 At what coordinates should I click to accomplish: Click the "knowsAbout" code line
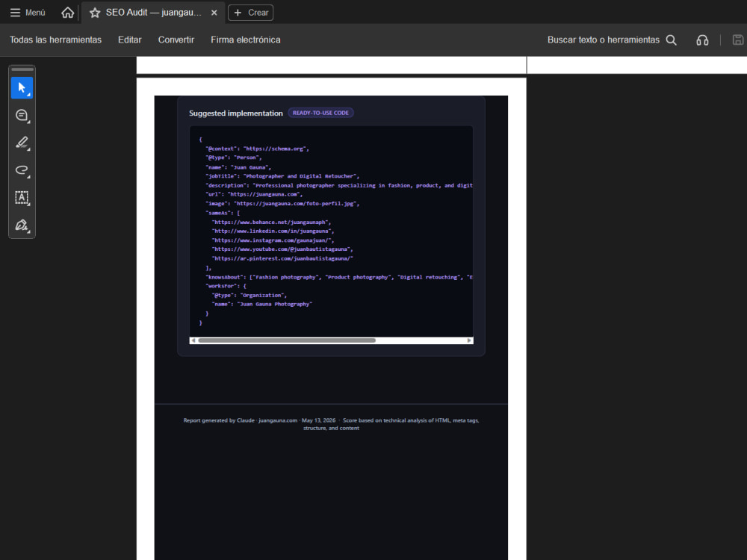pos(339,277)
